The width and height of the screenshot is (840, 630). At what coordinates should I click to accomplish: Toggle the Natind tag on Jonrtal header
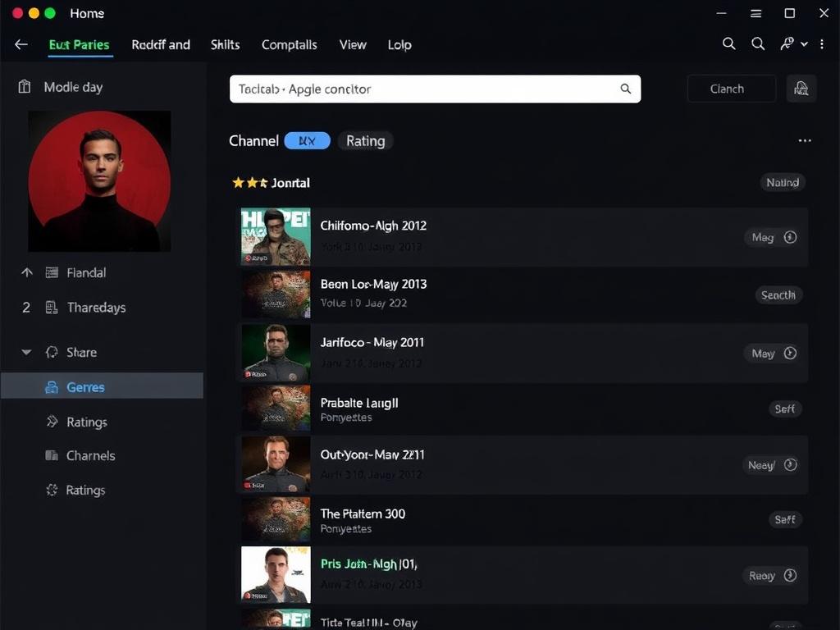pyautogui.click(x=782, y=183)
